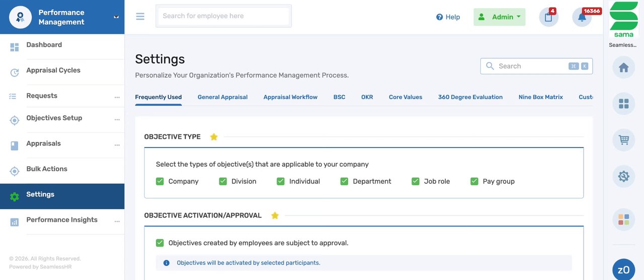The width and height of the screenshot is (644, 280).
Task: Expand the Requests submenu dots
Action: [x=117, y=97]
